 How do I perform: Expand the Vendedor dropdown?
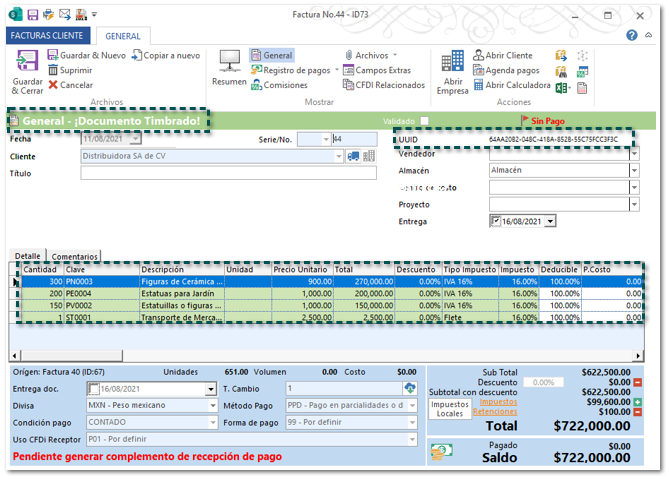(x=634, y=154)
